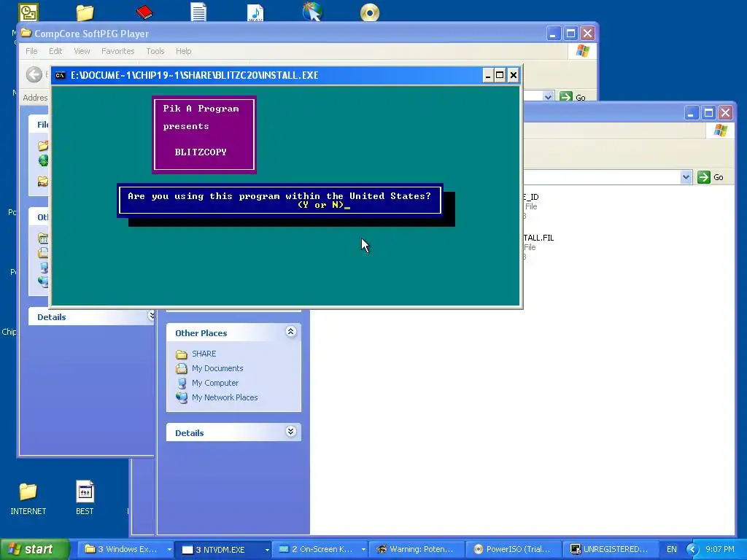
Task: Open the SHARE folder link
Action: click(204, 354)
